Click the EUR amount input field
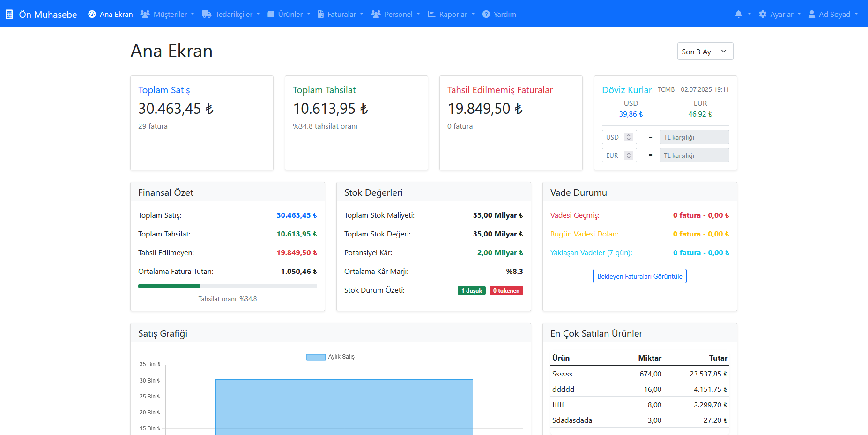 (x=619, y=155)
